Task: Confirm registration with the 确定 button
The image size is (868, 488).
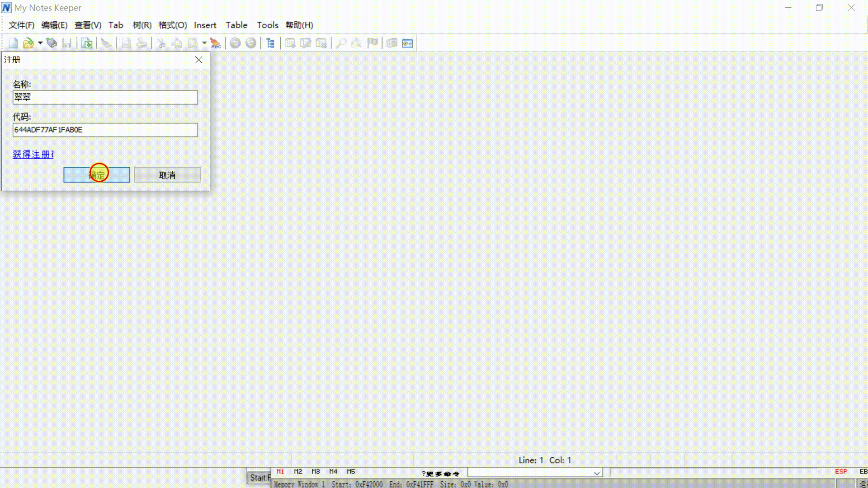Action: (97, 175)
